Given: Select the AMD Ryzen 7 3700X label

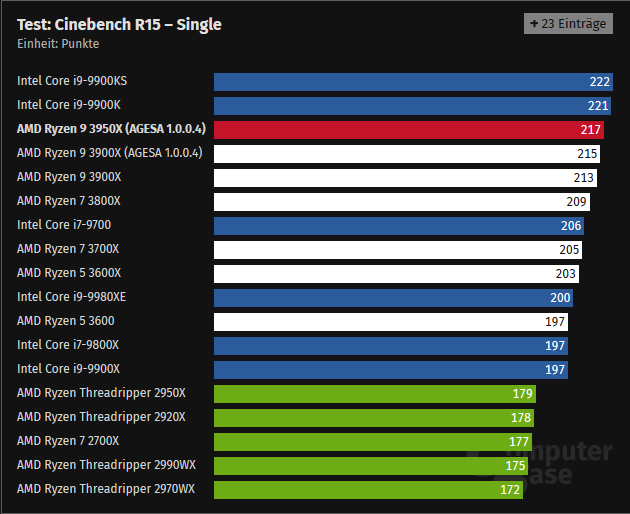Looking at the screenshot, I should pyautogui.click(x=68, y=249).
